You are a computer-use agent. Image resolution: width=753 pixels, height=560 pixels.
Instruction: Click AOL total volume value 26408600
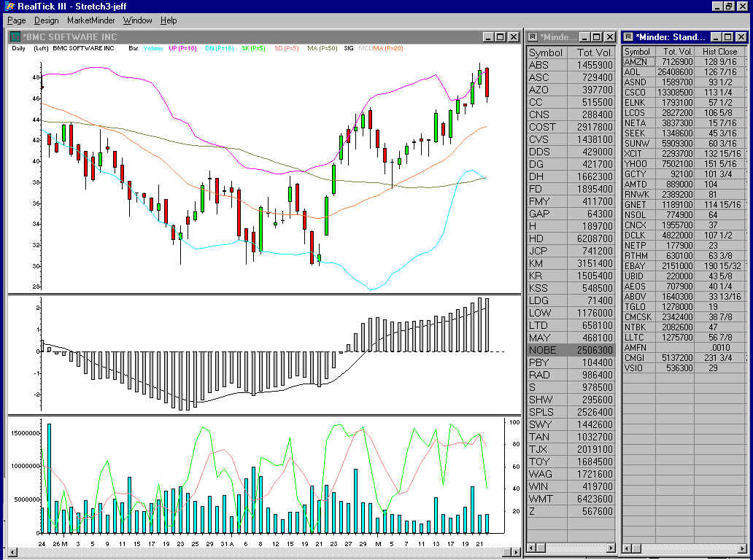[x=675, y=72]
